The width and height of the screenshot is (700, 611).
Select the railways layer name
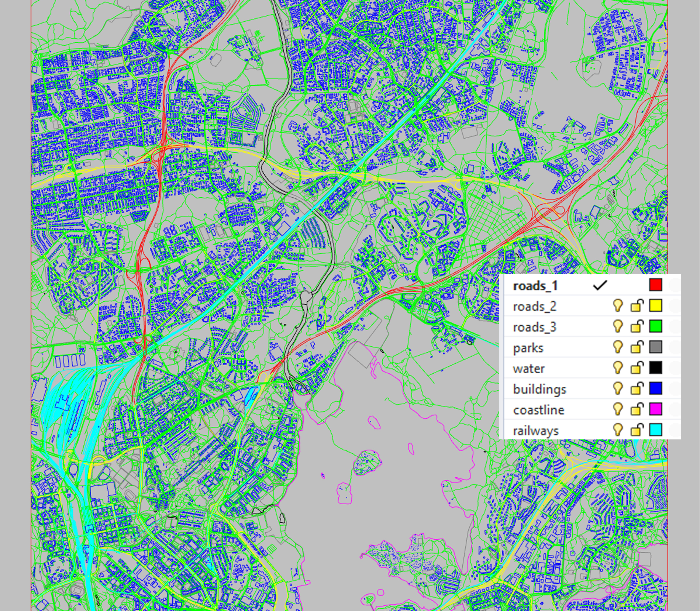click(x=536, y=431)
